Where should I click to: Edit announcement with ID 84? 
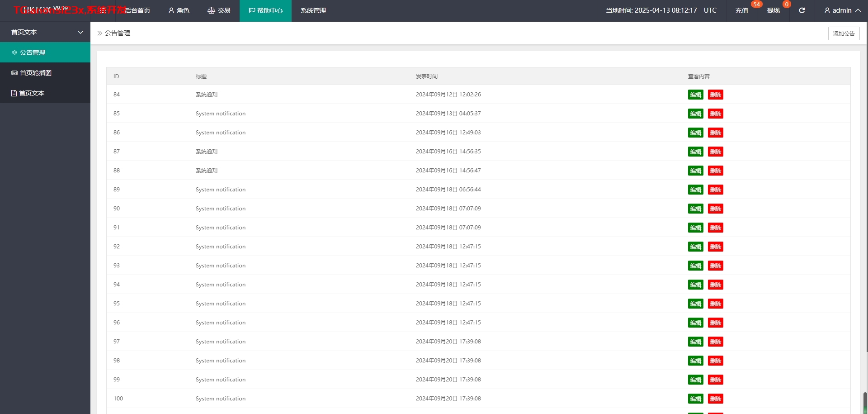click(x=695, y=95)
